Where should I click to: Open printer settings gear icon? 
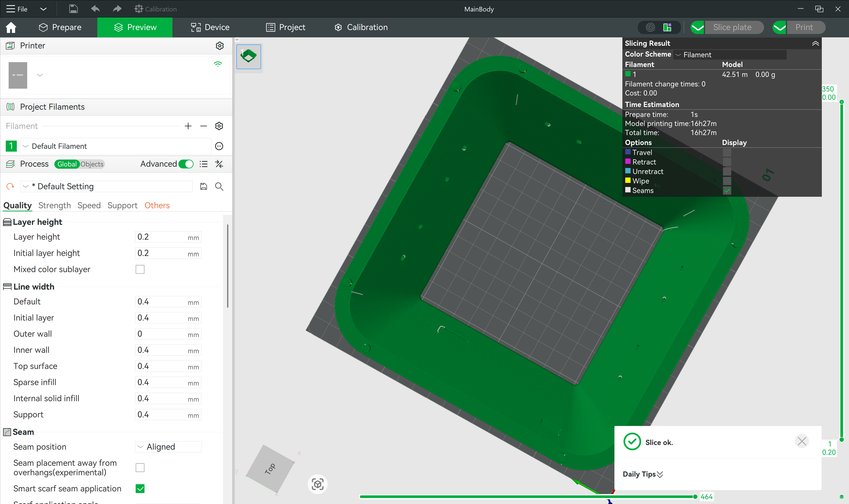220,46
